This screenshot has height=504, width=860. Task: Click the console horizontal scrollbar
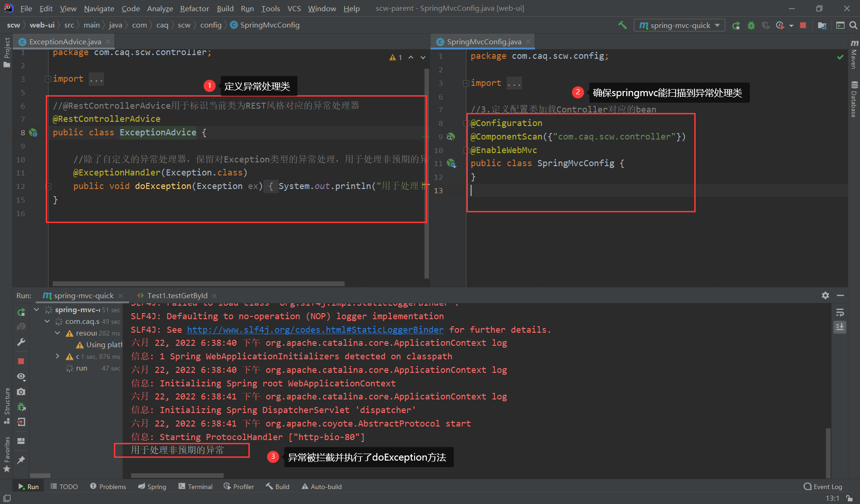coord(177,476)
